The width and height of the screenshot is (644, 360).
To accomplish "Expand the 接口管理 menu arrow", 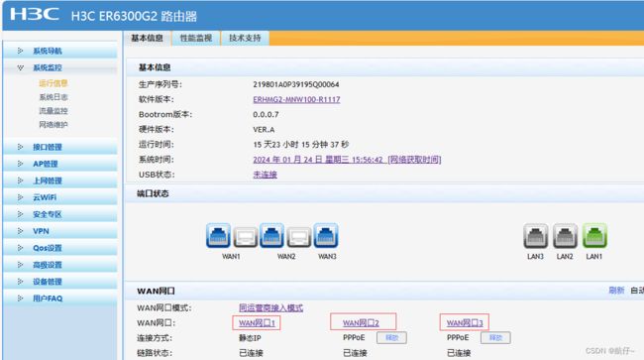I will pyautogui.click(x=20, y=147).
